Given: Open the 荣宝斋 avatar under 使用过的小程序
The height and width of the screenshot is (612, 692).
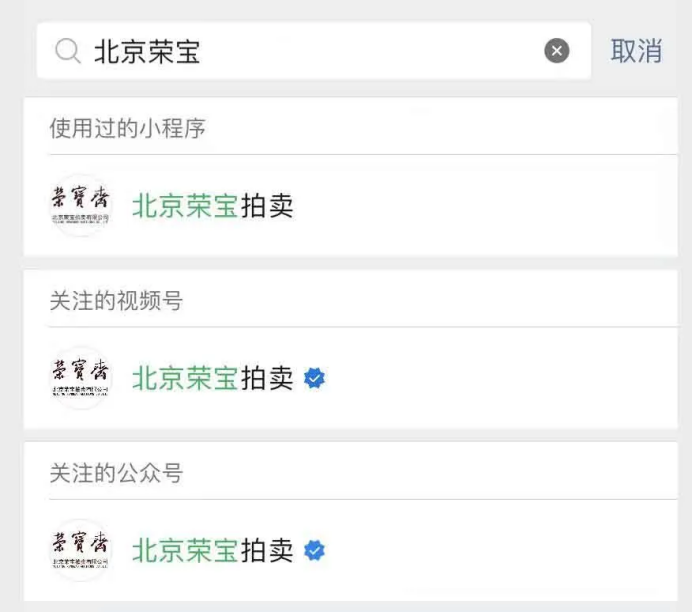Looking at the screenshot, I should tap(80, 205).
